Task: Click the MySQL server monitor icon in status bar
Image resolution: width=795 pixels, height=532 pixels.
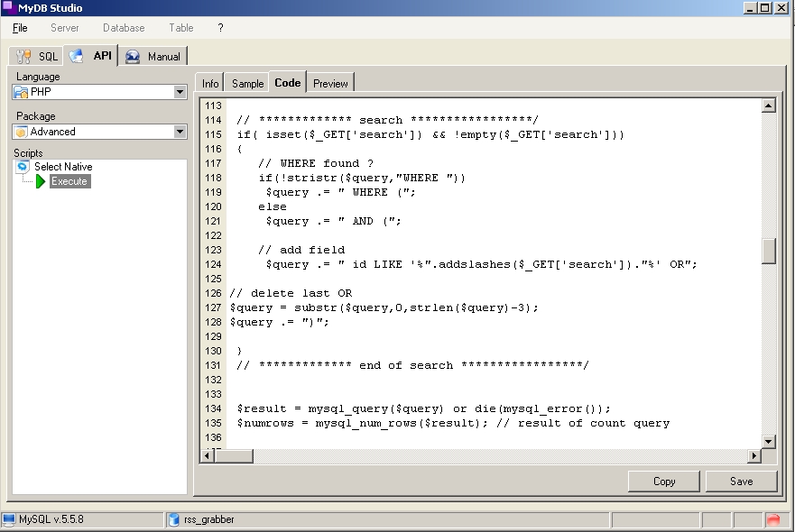Action: (9, 519)
